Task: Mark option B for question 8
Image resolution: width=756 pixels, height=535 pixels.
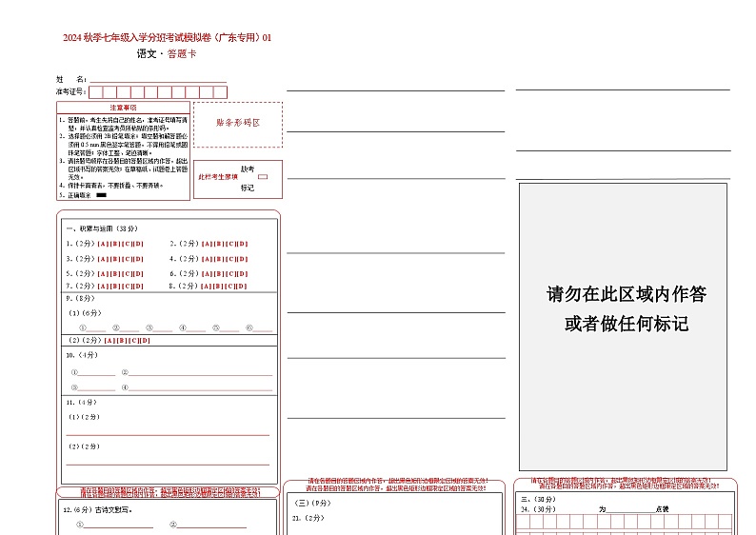Action: click(x=218, y=286)
